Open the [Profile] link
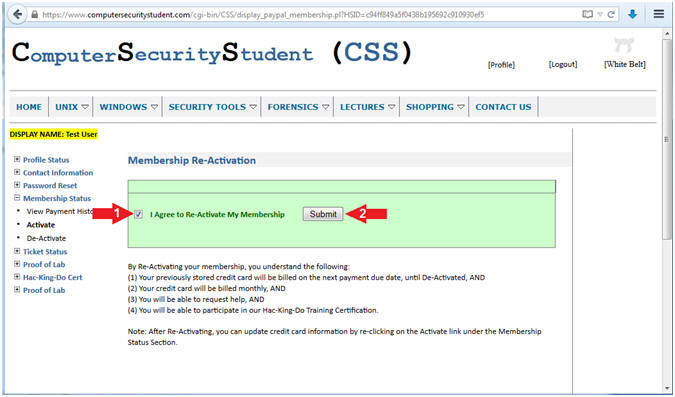Viewport: 675px width, 397px height. [x=501, y=65]
